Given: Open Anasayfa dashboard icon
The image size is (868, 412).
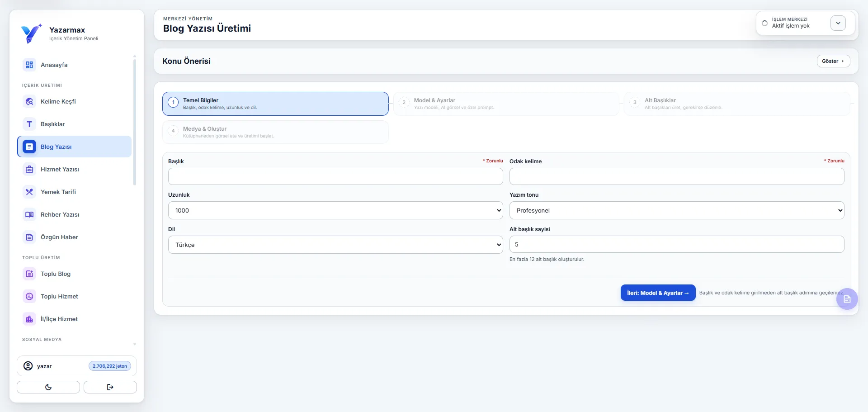Looking at the screenshot, I should tap(29, 65).
